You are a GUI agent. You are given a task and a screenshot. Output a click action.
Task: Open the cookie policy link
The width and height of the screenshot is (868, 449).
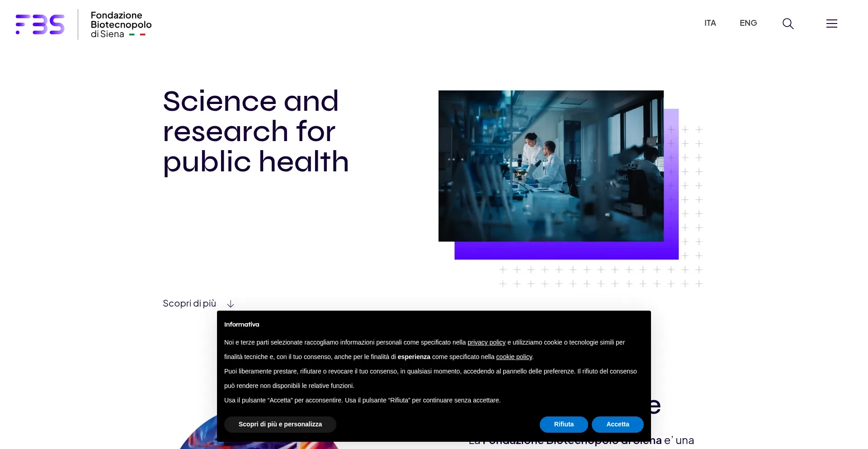pyautogui.click(x=514, y=357)
